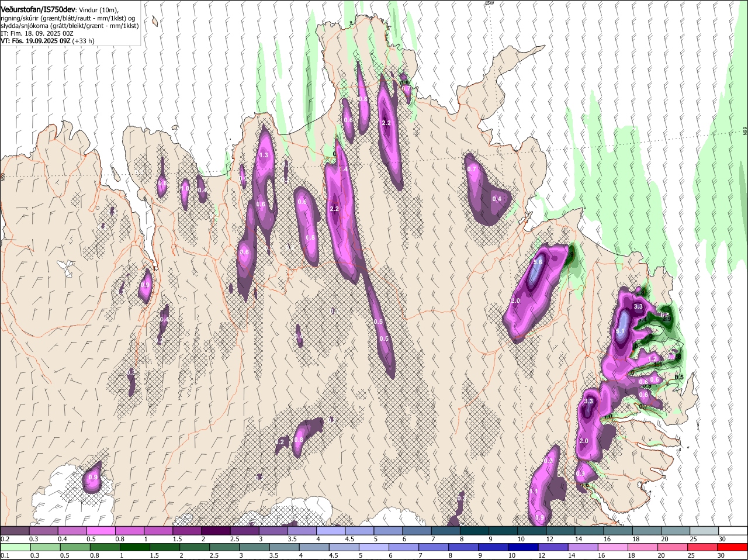Pick upper legend swatch between 10 and 12
Viewport: 748px width, 560px height.
[532, 530]
